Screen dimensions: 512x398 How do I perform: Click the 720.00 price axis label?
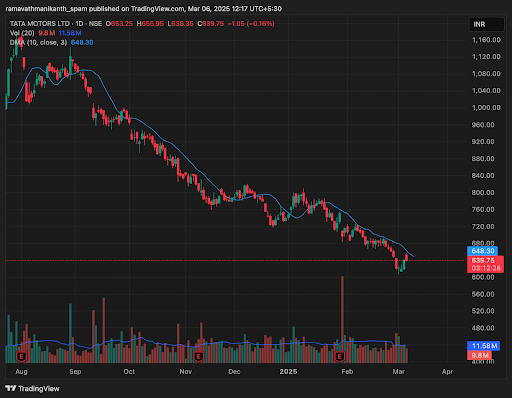point(483,226)
